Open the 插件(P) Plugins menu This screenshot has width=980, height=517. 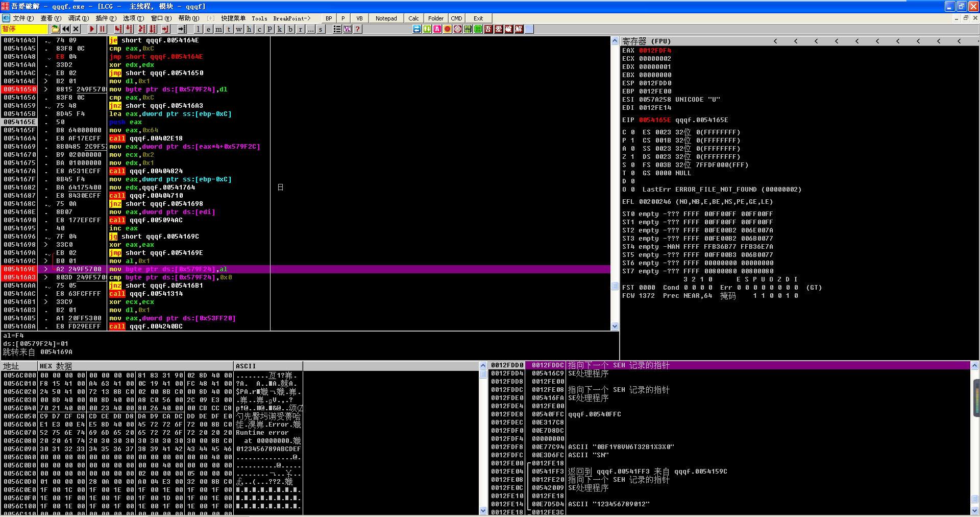tap(106, 18)
